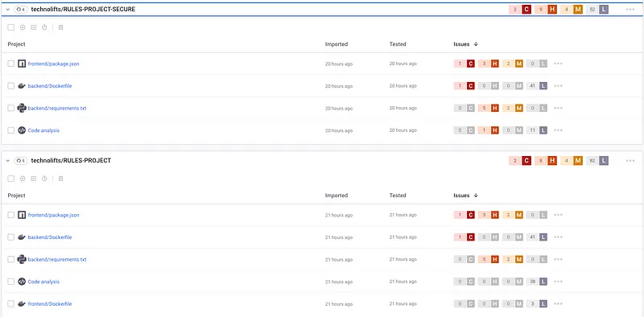Open ellipsis dropdown for backend/Dockerfile tested 21 hours ago
The width and height of the screenshot is (644, 317).
[x=558, y=237]
